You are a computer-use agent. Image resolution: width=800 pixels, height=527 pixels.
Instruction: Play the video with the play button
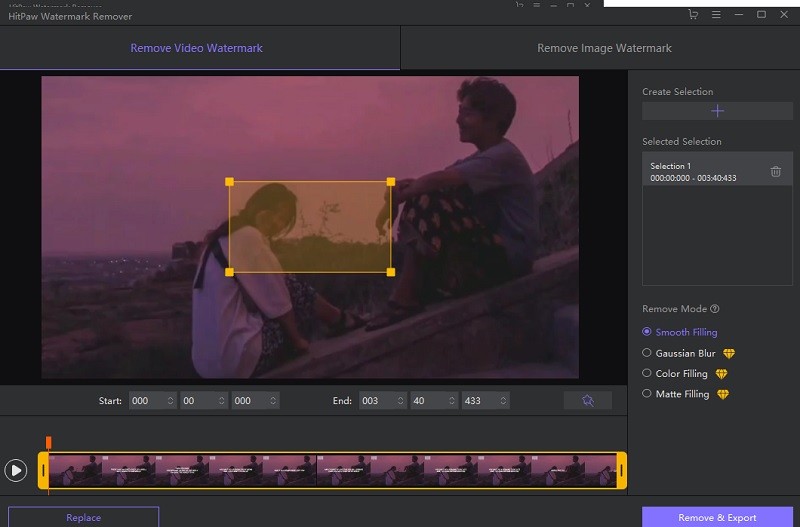pyautogui.click(x=16, y=470)
